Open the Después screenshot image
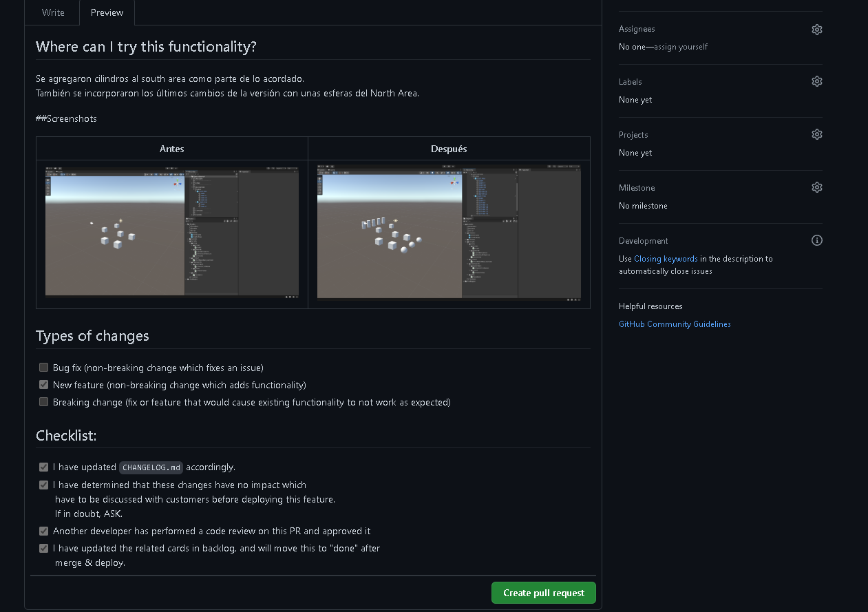 449,233
